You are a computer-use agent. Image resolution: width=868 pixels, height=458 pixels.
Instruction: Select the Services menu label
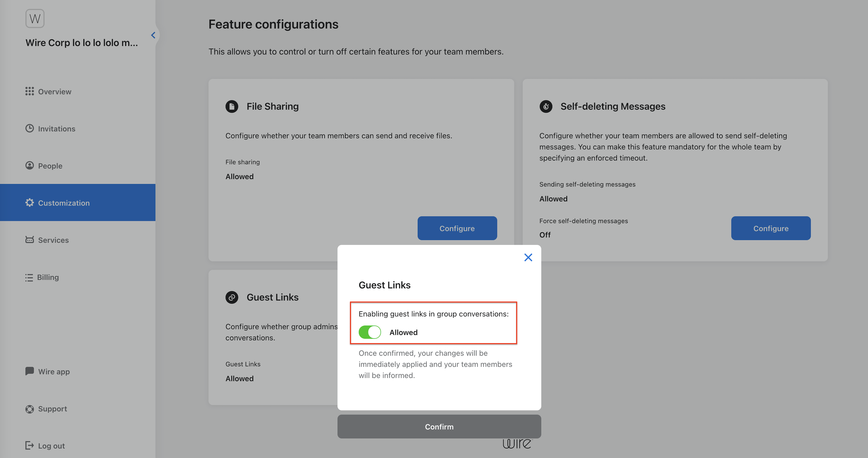point(53,240)
